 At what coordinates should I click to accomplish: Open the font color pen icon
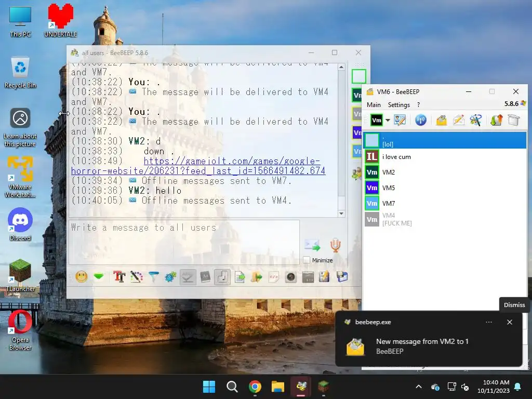pyautogui.click(x=137, y=277)
